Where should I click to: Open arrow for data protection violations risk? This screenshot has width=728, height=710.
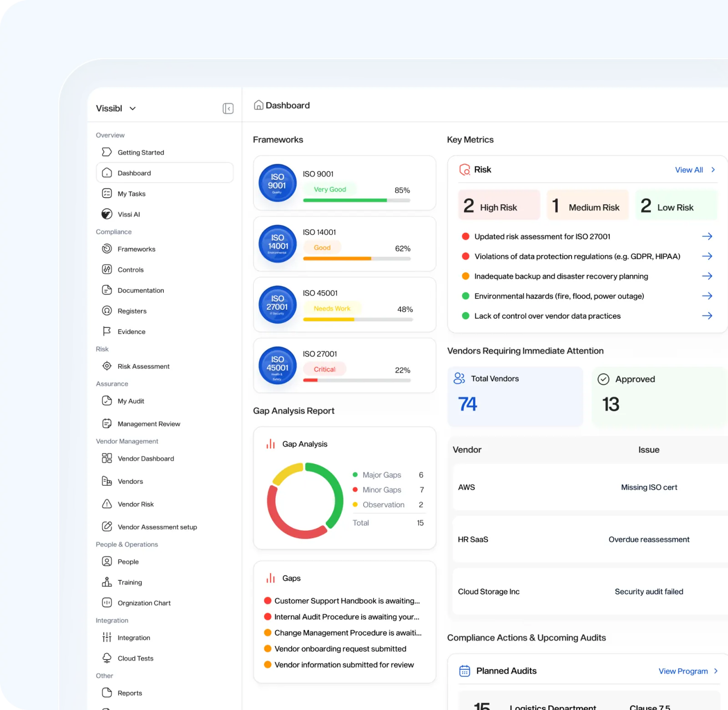click(x=707, y=256)
